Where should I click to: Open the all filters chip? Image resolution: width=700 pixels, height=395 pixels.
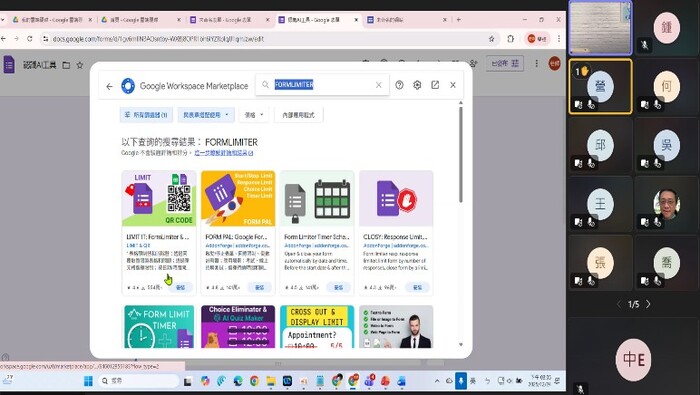(146, 115)
